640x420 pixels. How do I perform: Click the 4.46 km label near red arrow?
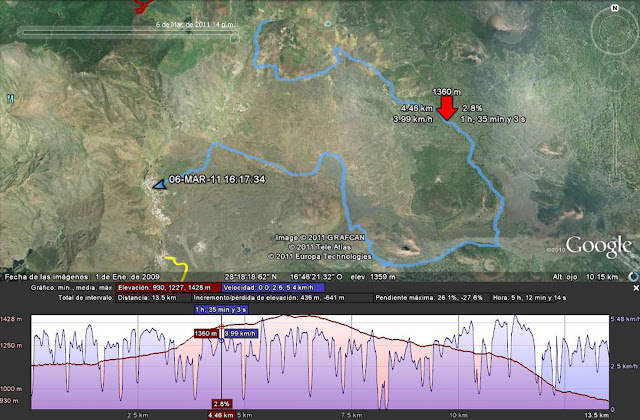tap(417, 109)
